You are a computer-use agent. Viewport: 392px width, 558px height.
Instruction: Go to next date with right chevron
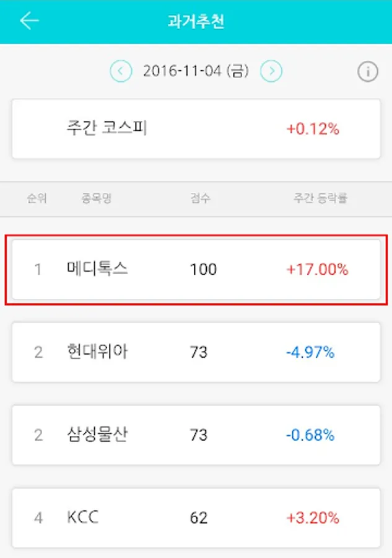(x=271, y=72)
